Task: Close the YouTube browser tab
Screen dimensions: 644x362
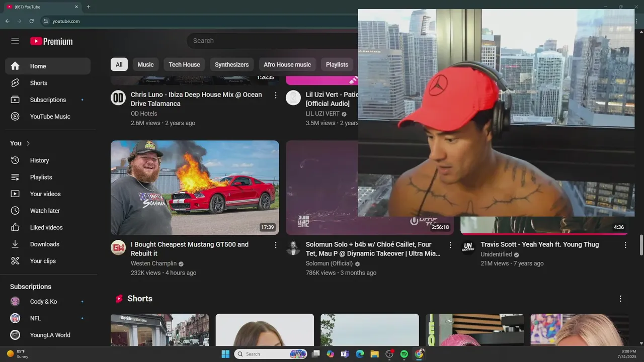Action: (76, 7)
